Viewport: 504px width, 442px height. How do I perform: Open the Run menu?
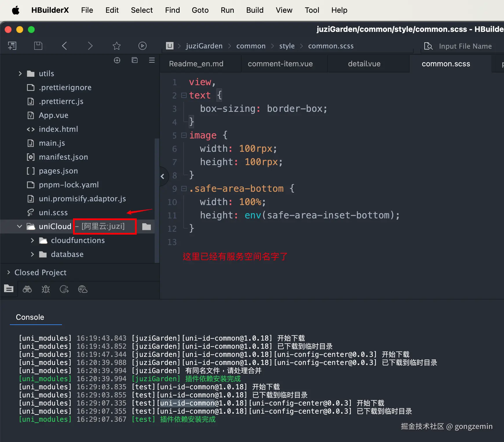227,10
